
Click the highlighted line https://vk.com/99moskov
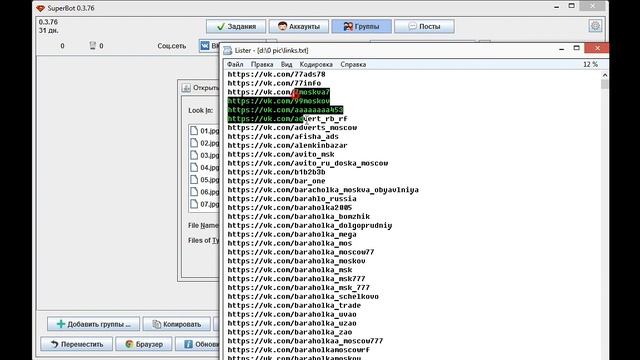point(279,101)
